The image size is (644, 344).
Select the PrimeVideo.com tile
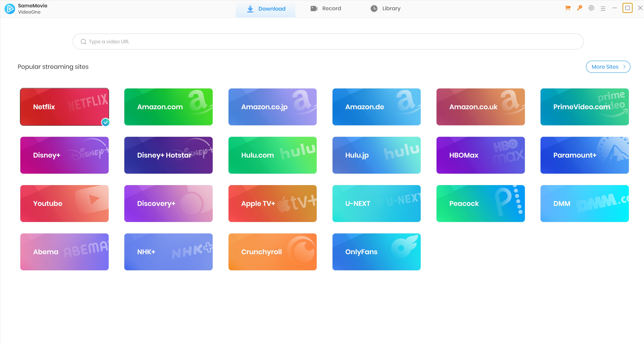pos(584,107)
